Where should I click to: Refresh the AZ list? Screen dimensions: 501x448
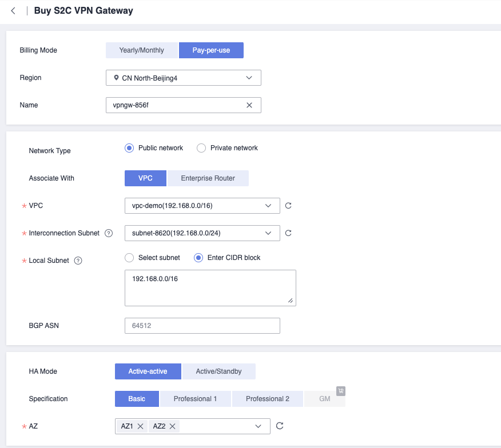(x=280, y=426)
